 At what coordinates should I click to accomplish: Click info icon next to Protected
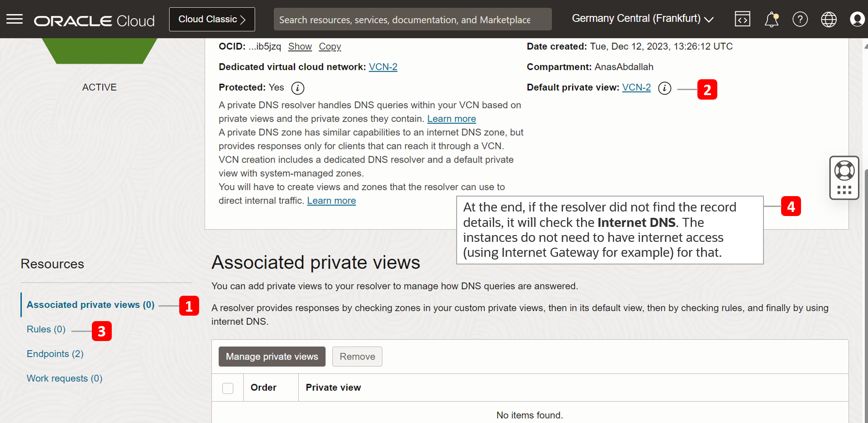point(297,88)
